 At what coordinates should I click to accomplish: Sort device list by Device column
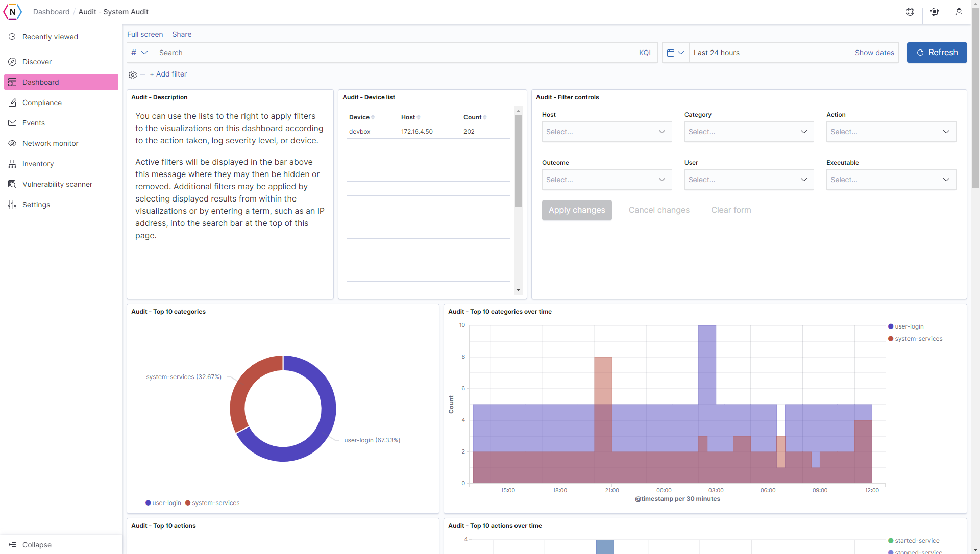pos(361,117)
